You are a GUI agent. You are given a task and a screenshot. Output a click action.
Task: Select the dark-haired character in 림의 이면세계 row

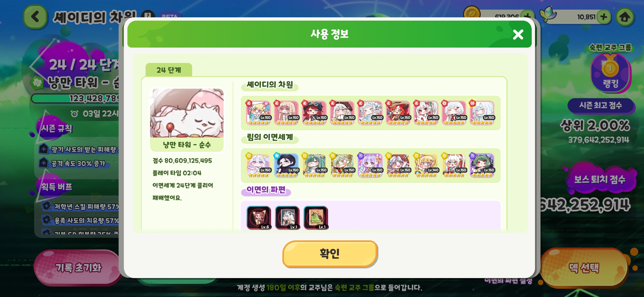(x=286, y=165)
